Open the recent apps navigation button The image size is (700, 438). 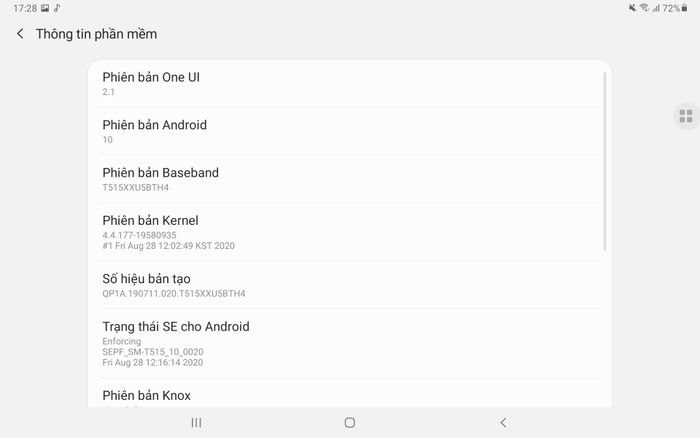click(x=196, y=422)
